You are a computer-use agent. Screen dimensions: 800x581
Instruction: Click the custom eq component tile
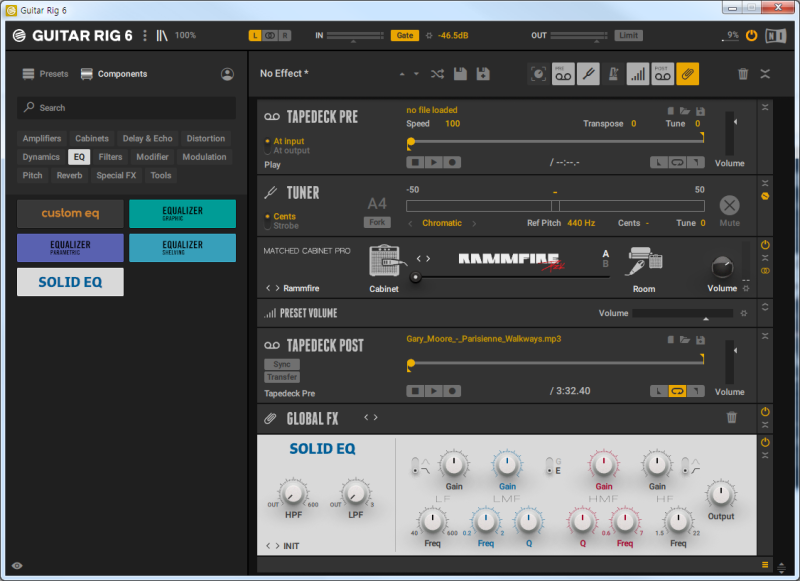click(70, 213)
